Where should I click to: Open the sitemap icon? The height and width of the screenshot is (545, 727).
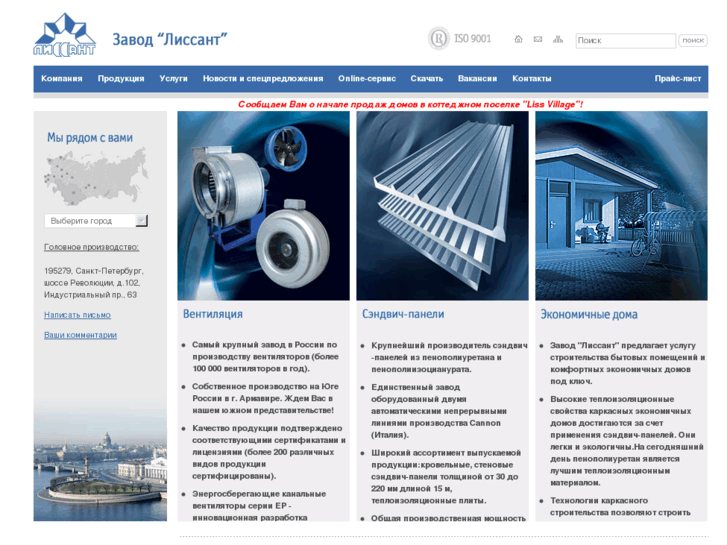tap(558, 39)
